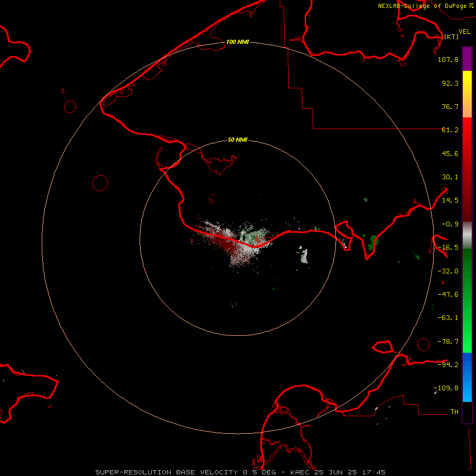The image size is (476, 476).
Task: Click the -0.9 value on the velocity scale
Action: click(x=450, y=224)
